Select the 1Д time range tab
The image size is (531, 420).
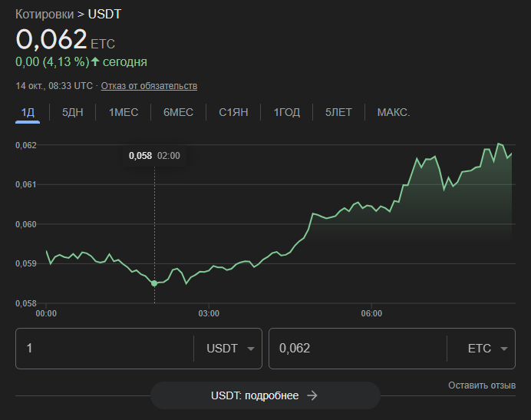click(28, 112)
